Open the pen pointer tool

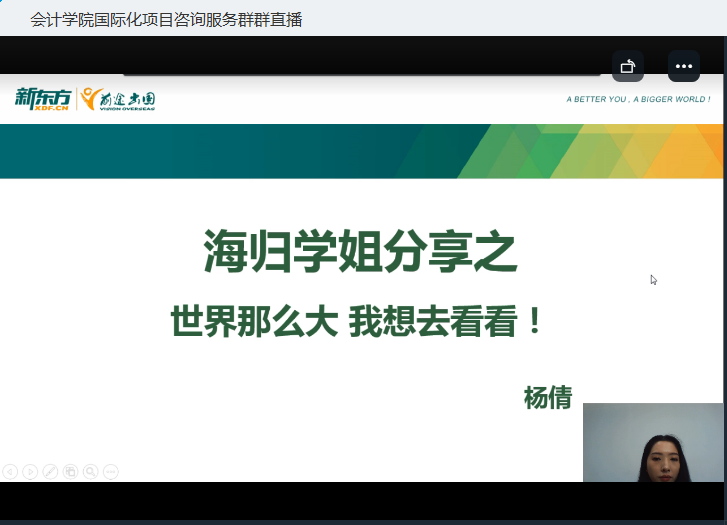tap(50, 471)
